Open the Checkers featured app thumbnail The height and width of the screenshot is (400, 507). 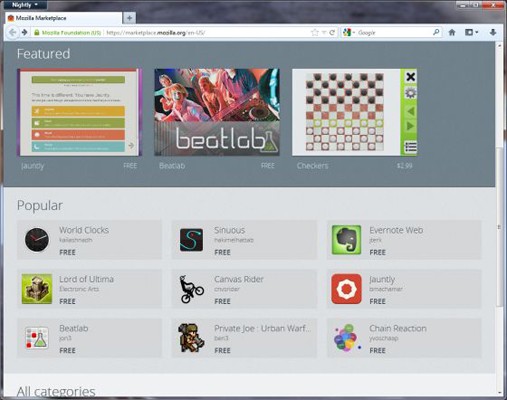click(x=354, y=112)
